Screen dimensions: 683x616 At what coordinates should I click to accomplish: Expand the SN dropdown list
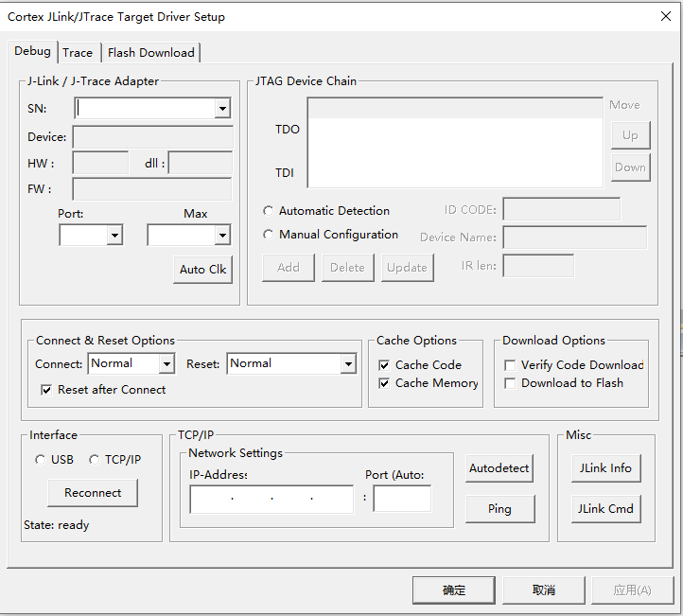222,109
